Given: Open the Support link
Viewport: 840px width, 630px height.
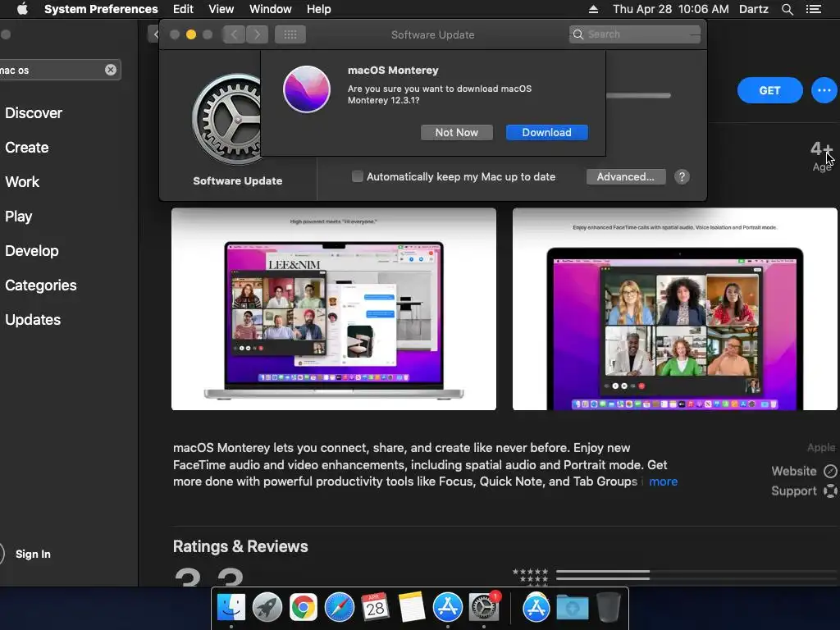Looking at the screenshot, I should [804, 491].
